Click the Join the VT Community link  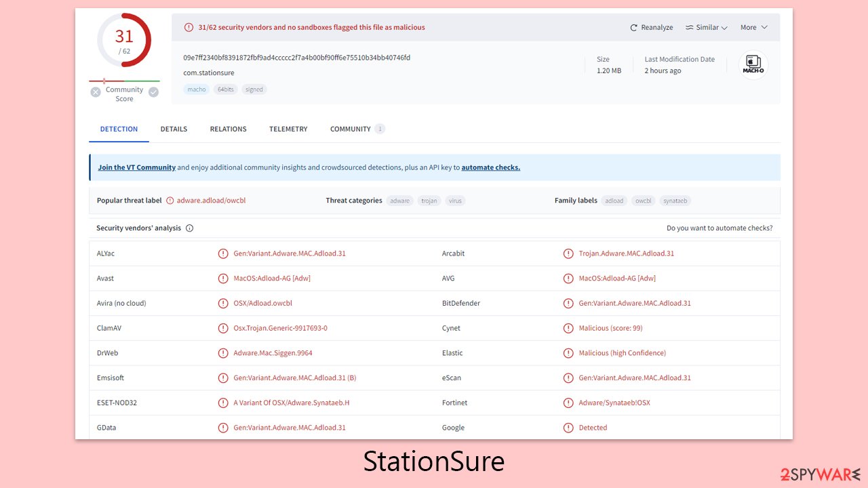click(135, 167)
